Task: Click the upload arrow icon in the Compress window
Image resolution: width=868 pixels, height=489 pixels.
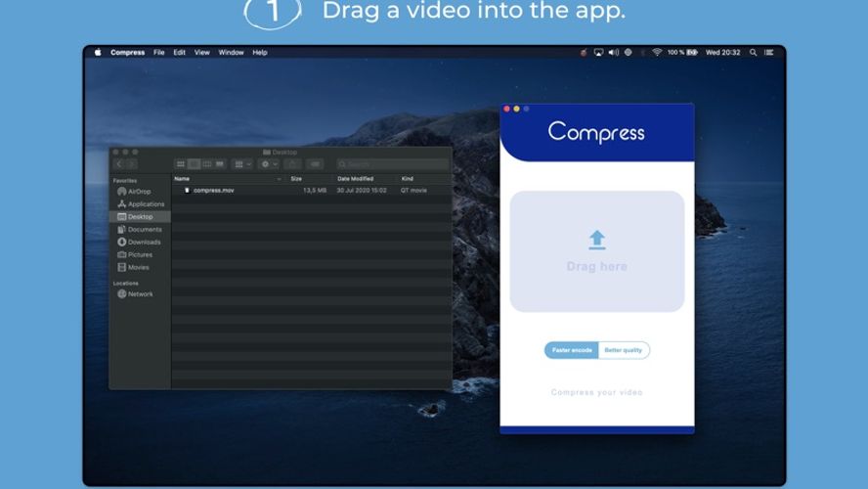Action: [596, 240]
